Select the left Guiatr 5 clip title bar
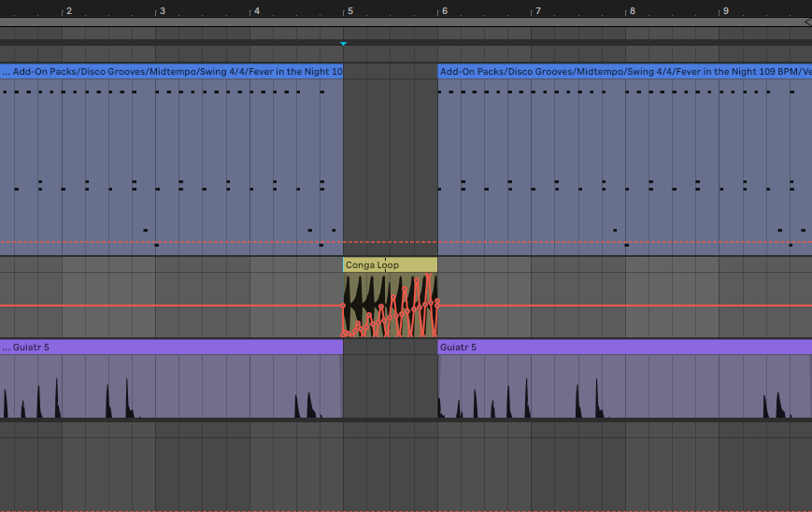The image size is (812, 512). tap(171, 347)
